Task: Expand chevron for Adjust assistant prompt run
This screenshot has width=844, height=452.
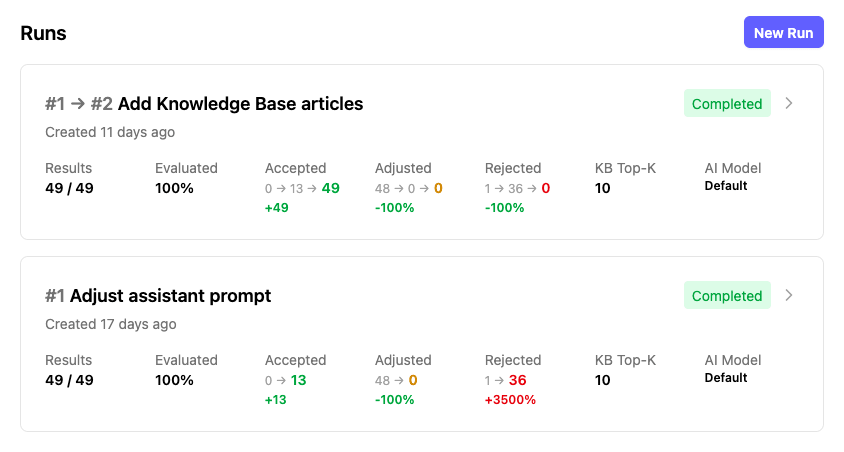Action: 789,295
